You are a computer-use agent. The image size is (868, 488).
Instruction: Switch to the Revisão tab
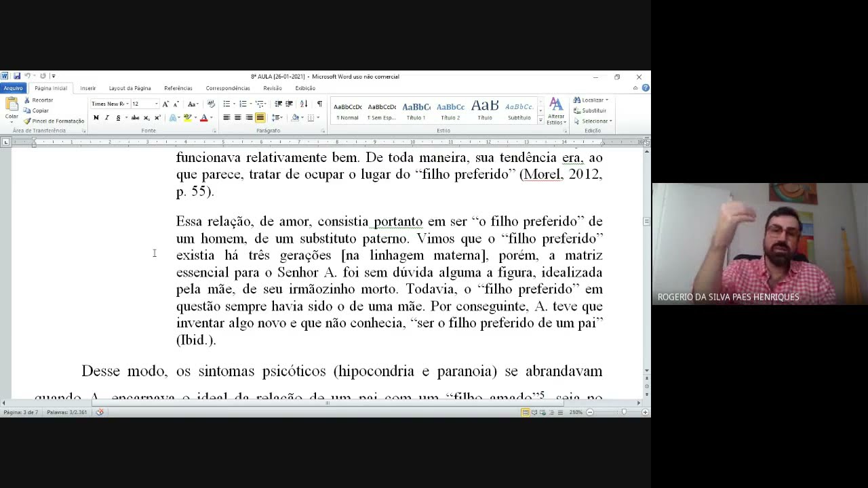click(273, 88)
